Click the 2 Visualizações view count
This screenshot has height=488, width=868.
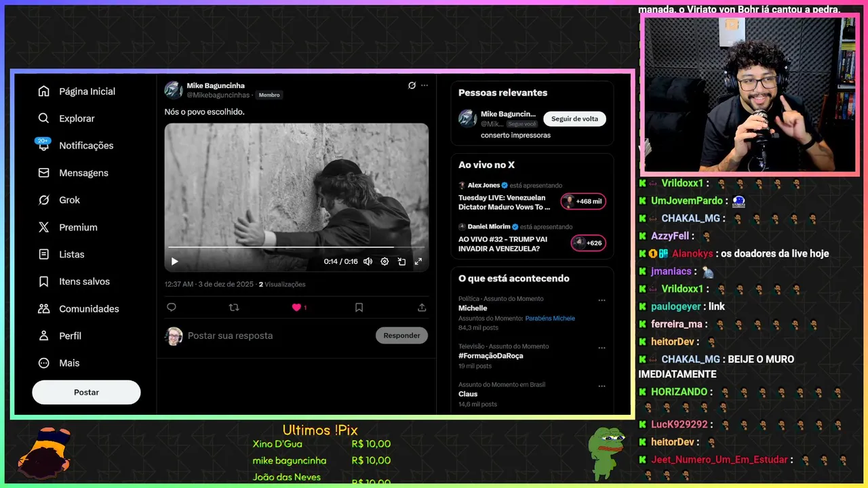(282, 285)
